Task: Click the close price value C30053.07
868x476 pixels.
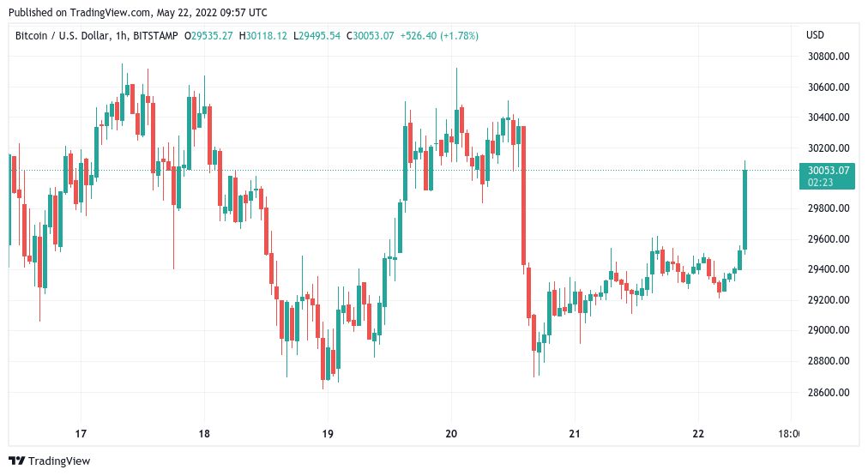Action: pyautogui.click(x=371, y=36)
